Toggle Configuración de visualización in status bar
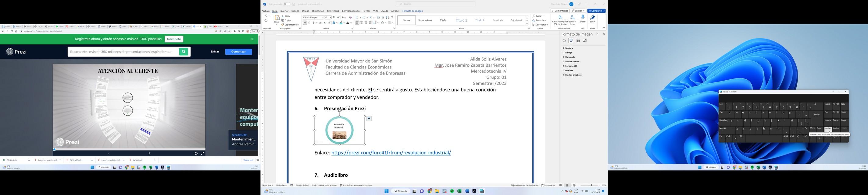Image resolution: width=868 pixels, height=195 pixels. 525,185
